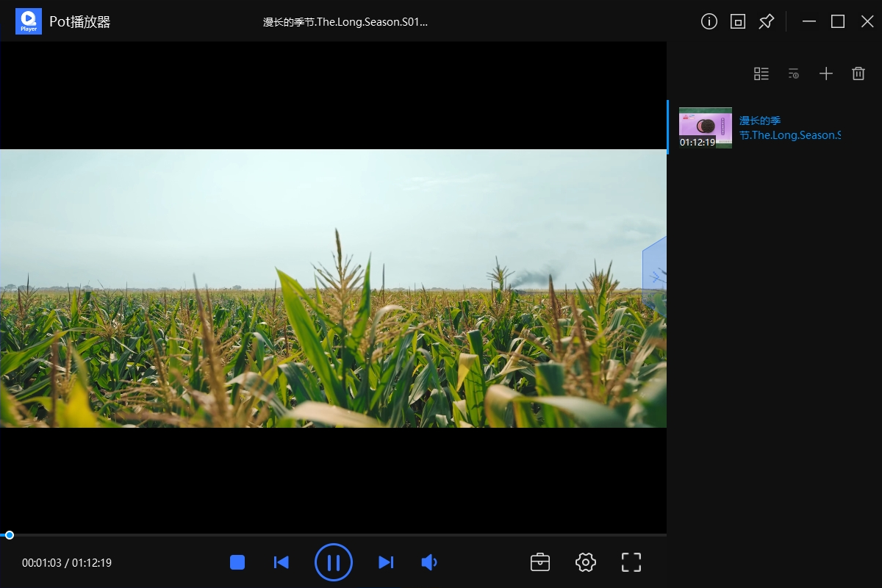Add a file with the plus icon
Image resolution: width=882 pixels, height=588 pixels.
[x=826, y=73]
